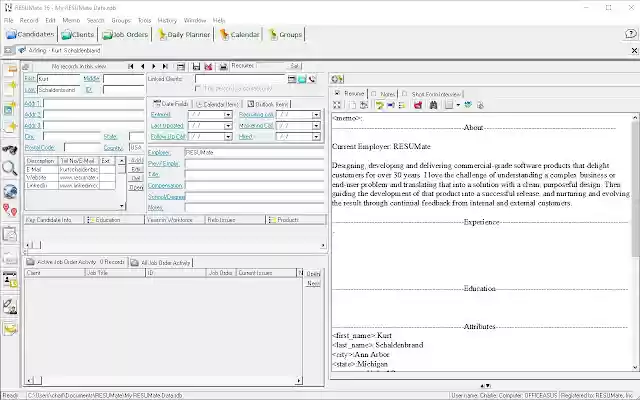Switch to the Outlook Items tab
Screen dimensions: 640x400
coord(268,104)
